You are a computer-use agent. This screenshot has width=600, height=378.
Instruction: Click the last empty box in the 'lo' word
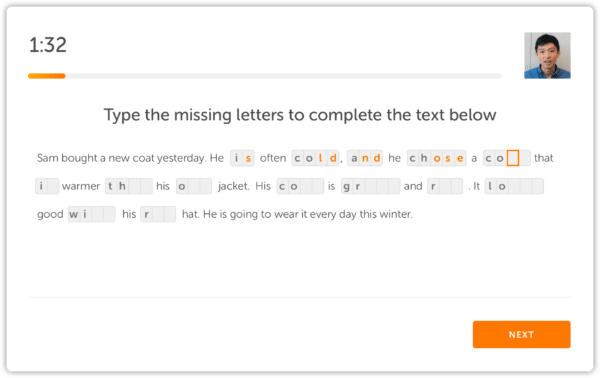point(538,186)
